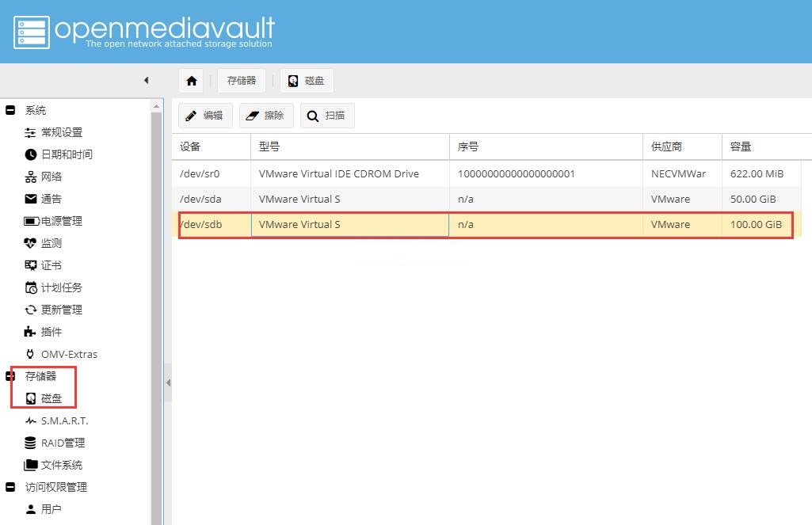Viewport: 812px width, 525px height.
Task: Collapse the 访问权限管理 tree section
Action: tap(10, 487)
